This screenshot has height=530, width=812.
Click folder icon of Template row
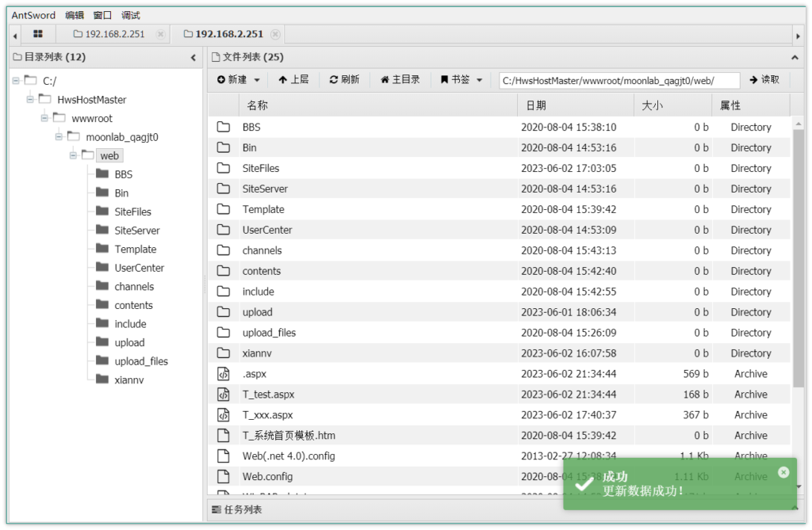click(x=223, y=209)
